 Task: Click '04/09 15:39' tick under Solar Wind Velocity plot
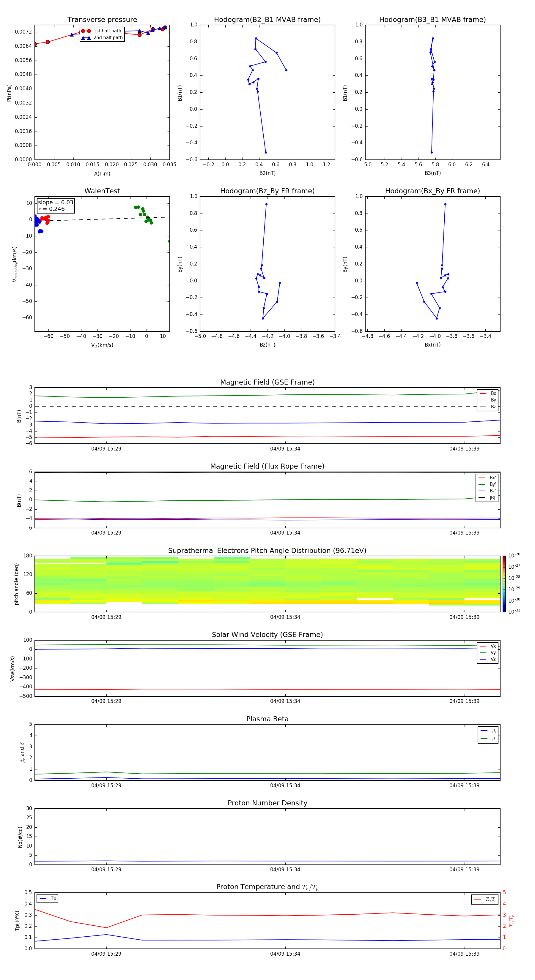(x=464, y=701)
